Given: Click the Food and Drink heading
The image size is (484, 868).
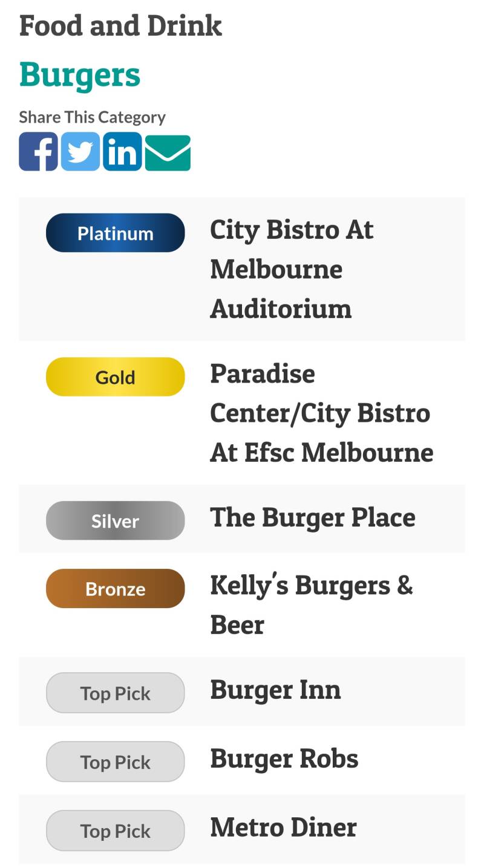Looking at the screenshot, I should coord(120,26).
